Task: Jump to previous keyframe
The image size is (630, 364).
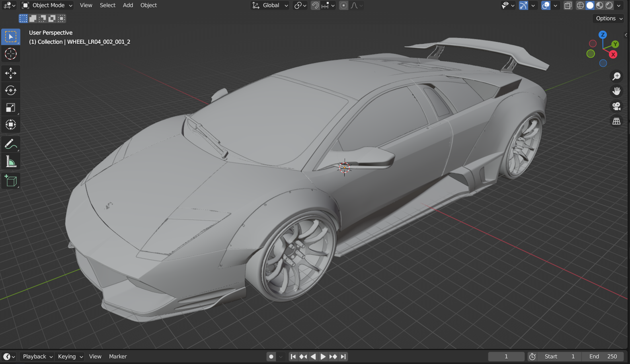Action: pos(303,356)
